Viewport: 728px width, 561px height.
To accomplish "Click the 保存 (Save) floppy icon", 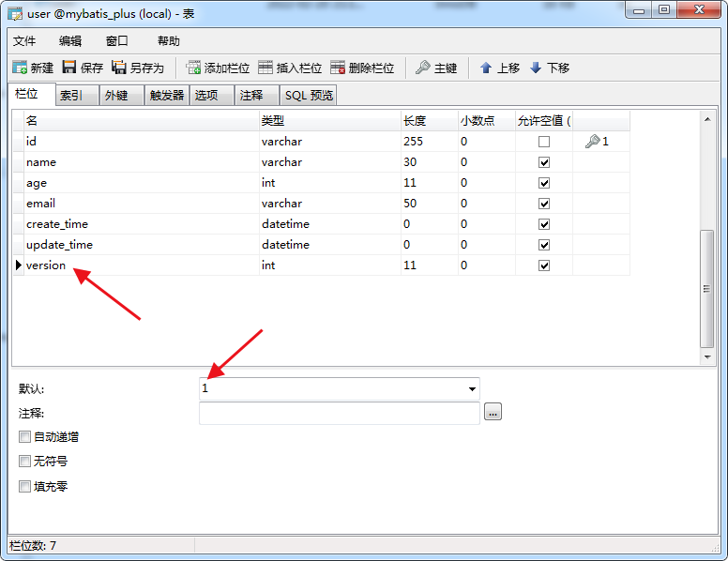I will [x=69, y=68].
